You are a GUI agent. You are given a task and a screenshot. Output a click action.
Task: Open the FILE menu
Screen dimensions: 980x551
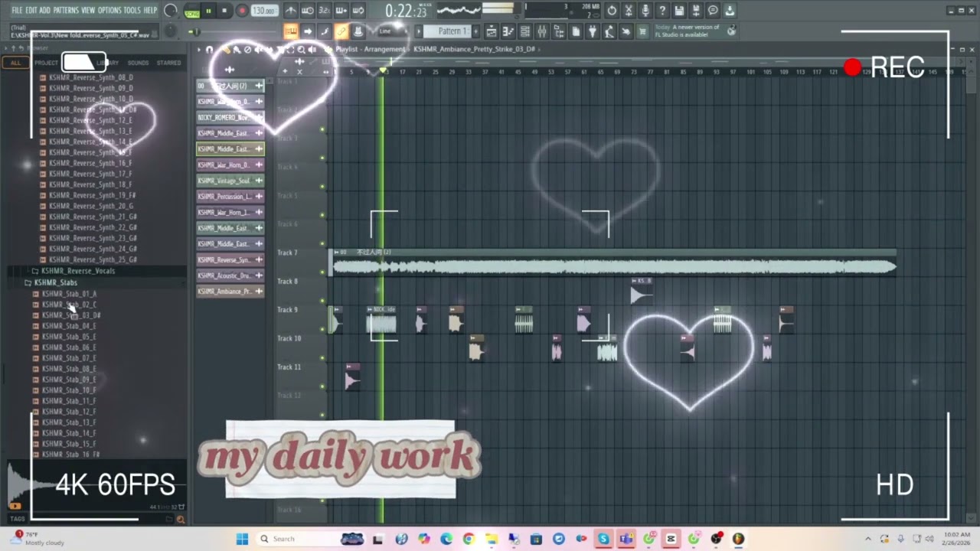coord(17,10)
